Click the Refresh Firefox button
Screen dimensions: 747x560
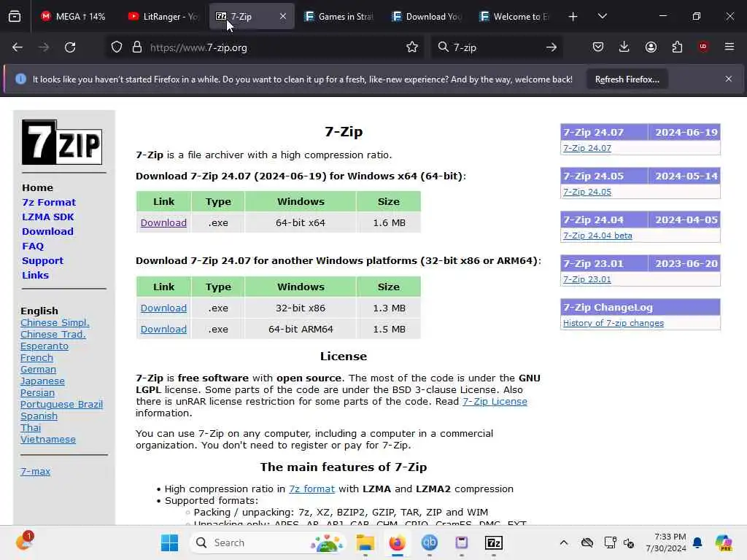coord(627,79)
